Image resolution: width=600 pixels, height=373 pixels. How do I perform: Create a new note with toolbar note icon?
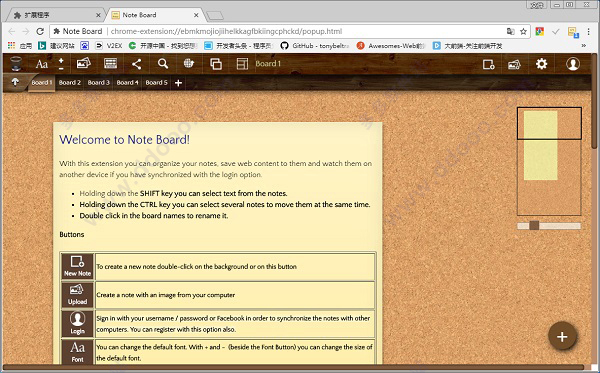[488, 64]
